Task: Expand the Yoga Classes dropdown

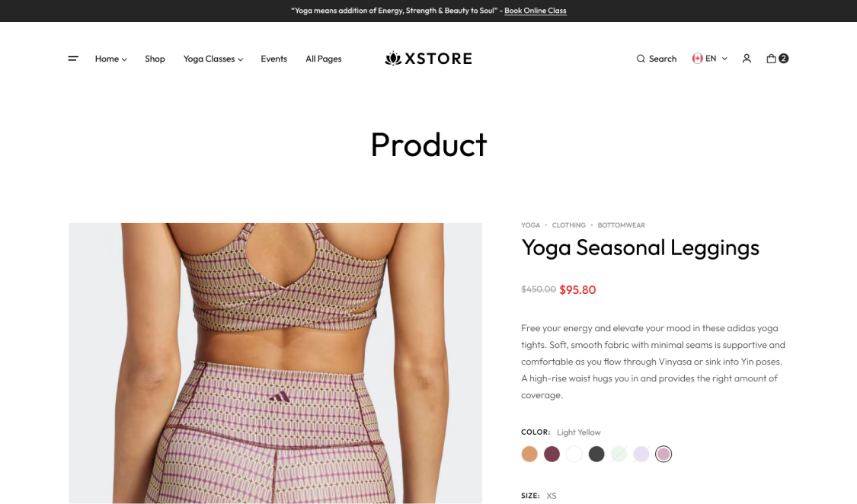Action: point(213,59)
